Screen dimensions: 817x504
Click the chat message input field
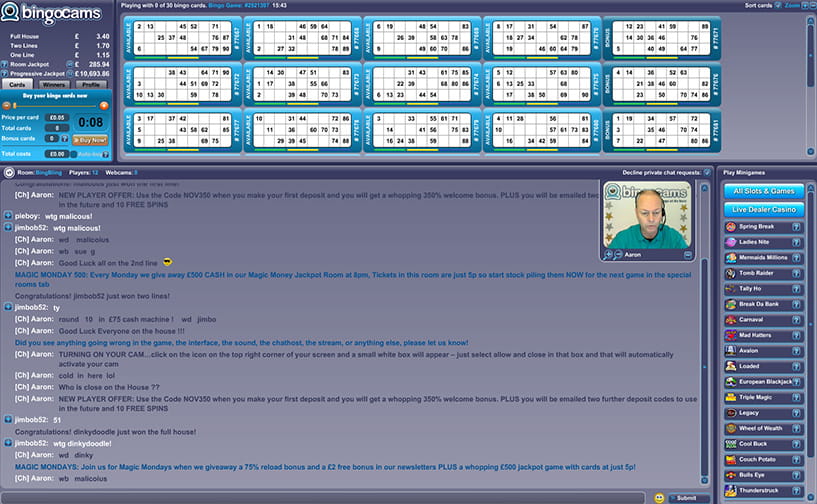point(323,498)
